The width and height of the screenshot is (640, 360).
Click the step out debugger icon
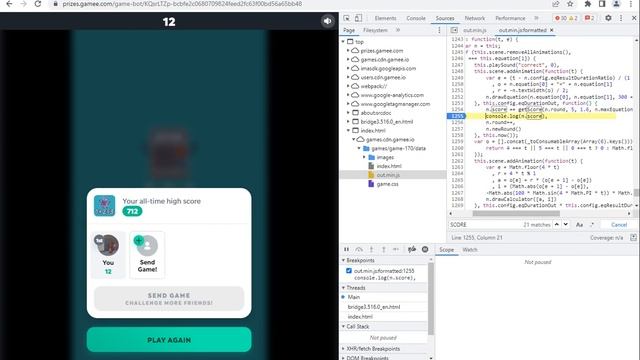384,249
